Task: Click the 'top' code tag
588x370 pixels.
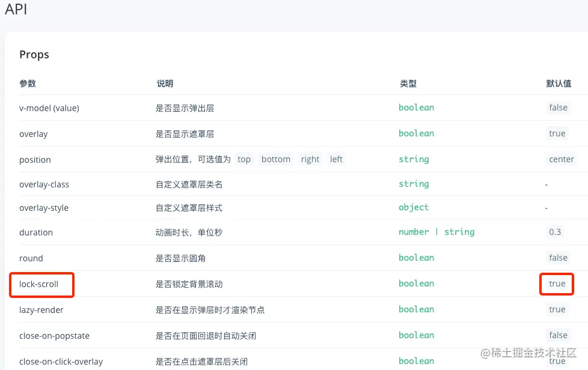Action: point(243,160)
